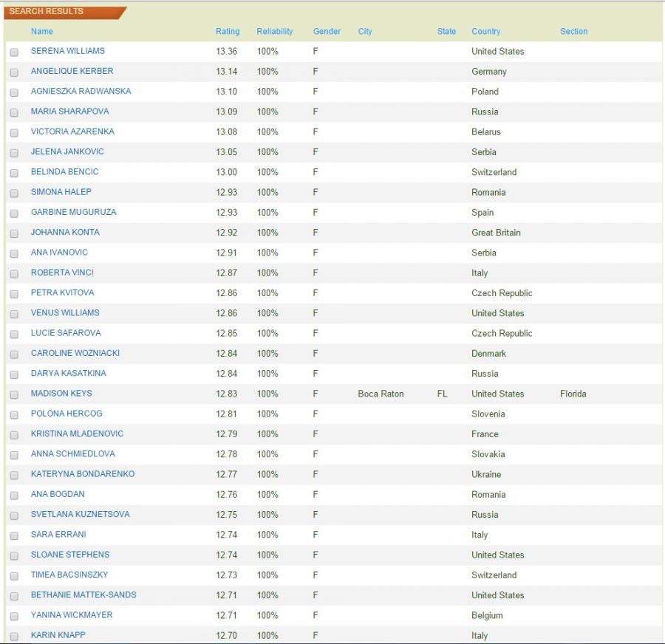Click the Florida section cell
The image size is (665, 644).
pyautogui.click(x=573, y=394)
